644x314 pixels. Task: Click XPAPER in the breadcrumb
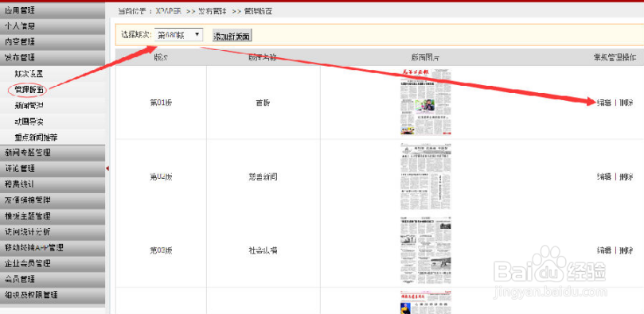(x=168, y=11)
